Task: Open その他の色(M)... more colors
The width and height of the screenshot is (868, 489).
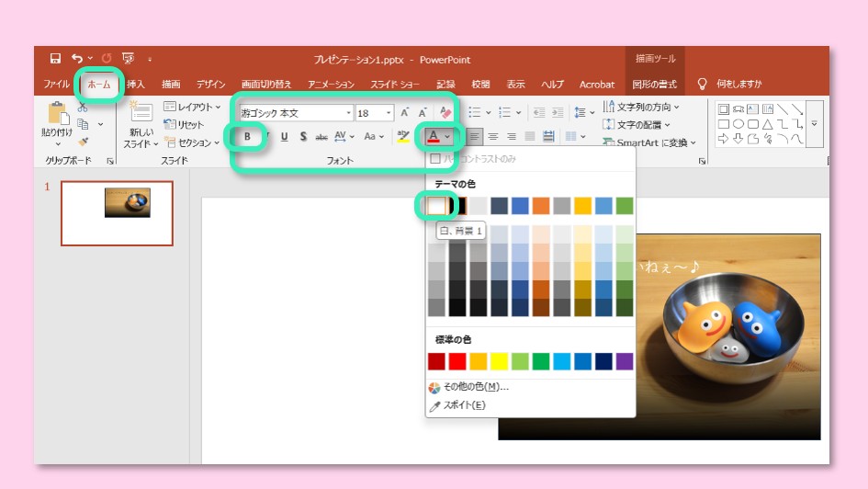Action: [468, 387]
